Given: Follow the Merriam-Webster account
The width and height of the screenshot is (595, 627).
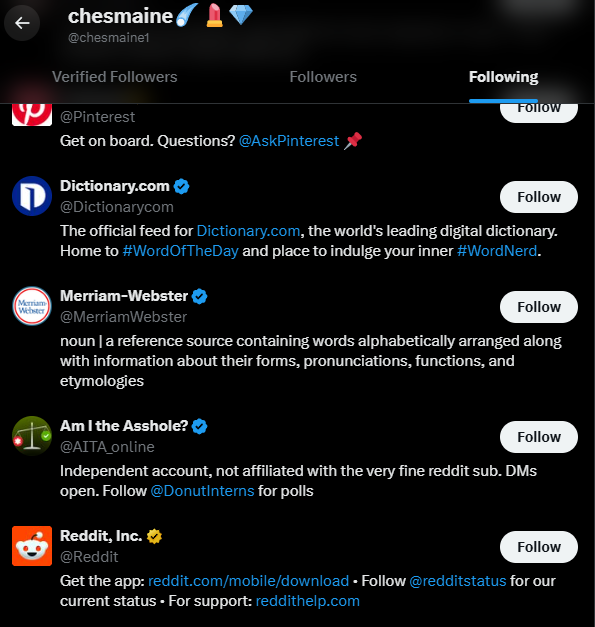Looking at the screenshot, I should tap(539, 307).
